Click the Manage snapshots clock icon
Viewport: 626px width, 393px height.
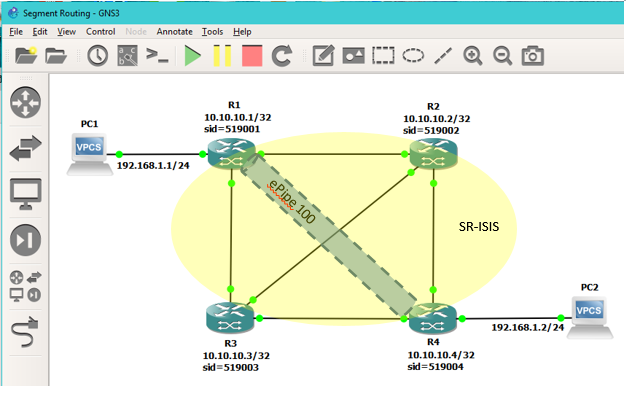[97, 56]
